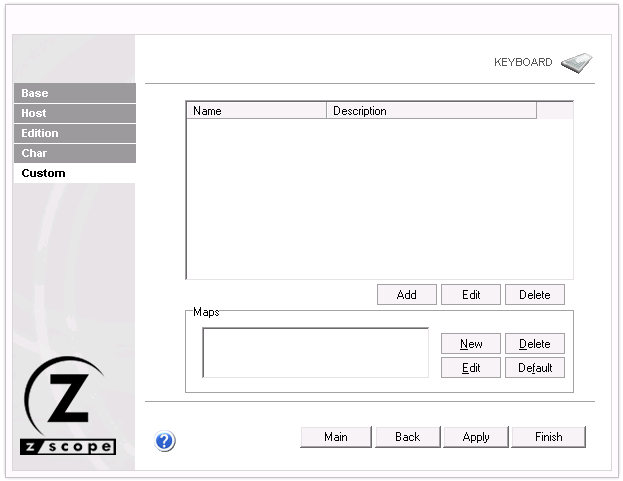623x481 pixels.
Task: Go to Main screen button
Action: tap(336, 437)
